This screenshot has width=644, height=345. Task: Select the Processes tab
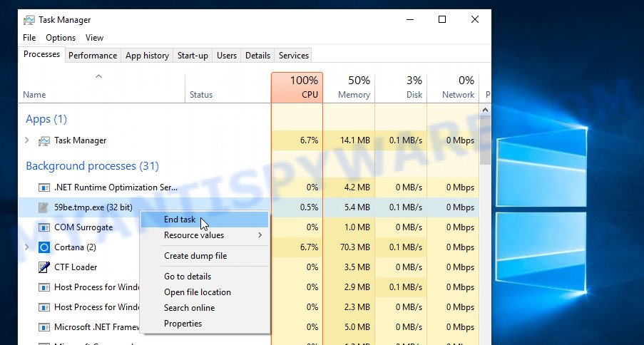click(x=41, y=54)
